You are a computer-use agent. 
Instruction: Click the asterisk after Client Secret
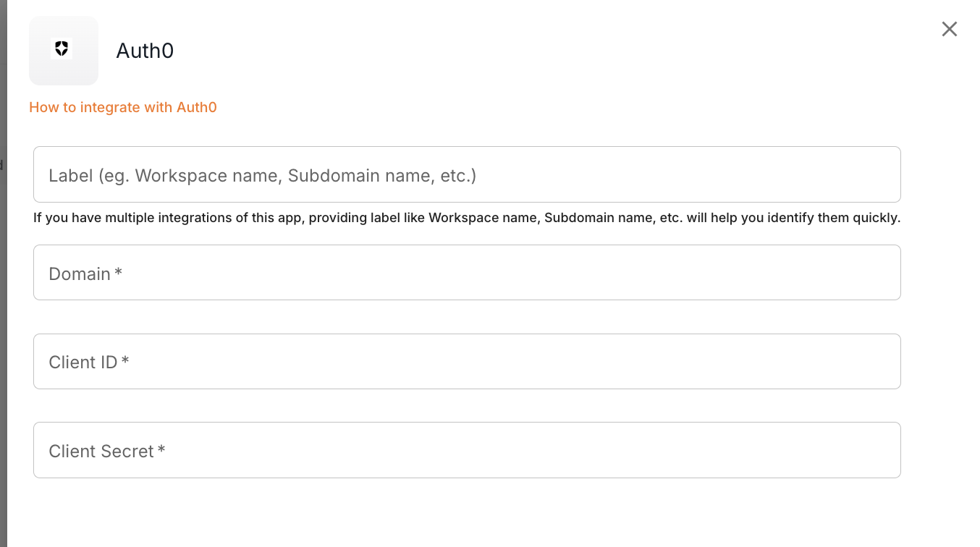point(161,450)
